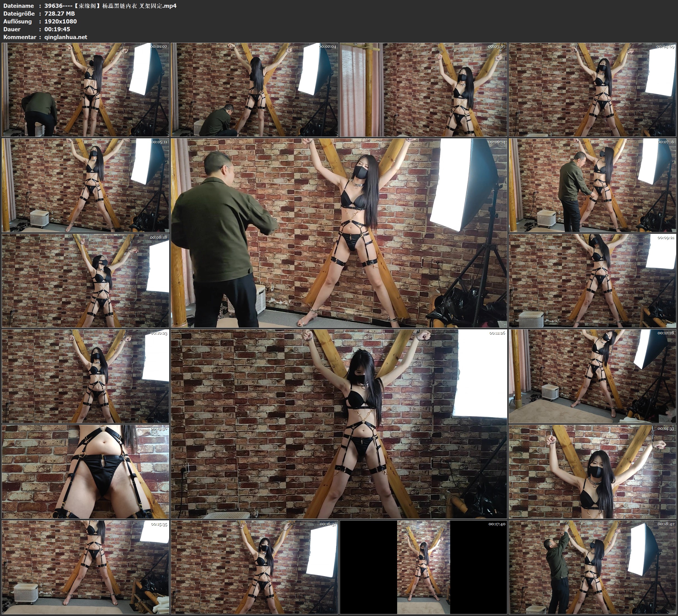This screenshot has height=616, width=678.
Task: Select the thumbnail at 00:15:35
Action: 85,567
